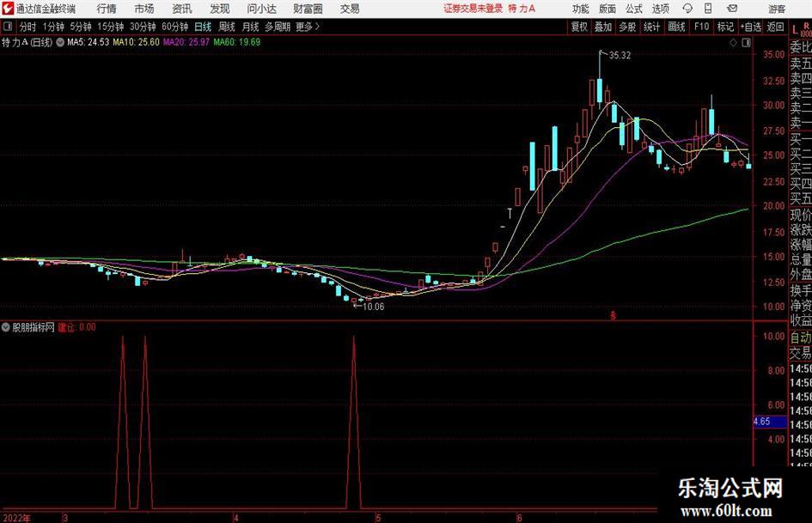Click the 股朋指标网 indicator name
This screenshot has width=812, height=523.
click(34, 327)
